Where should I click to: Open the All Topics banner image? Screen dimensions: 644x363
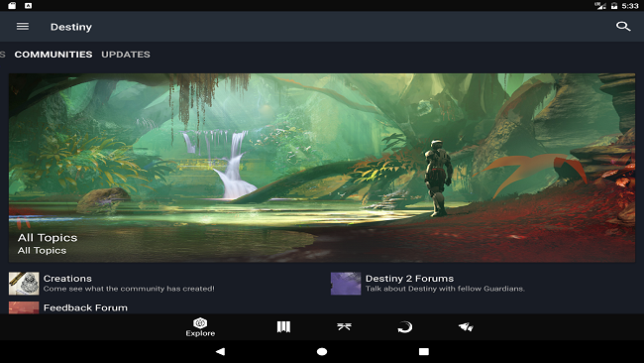pos(322,168)
